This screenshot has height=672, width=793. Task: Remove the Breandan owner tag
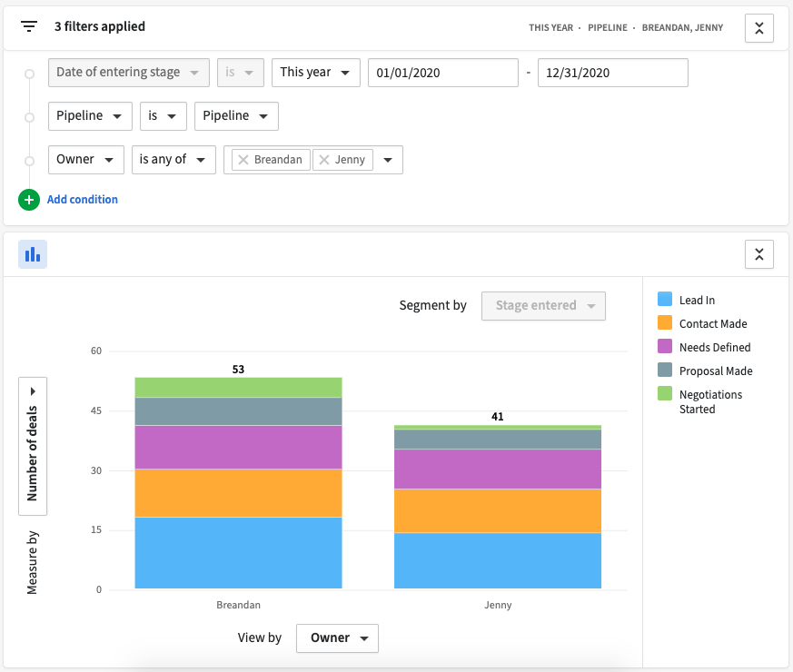[243, 160]
